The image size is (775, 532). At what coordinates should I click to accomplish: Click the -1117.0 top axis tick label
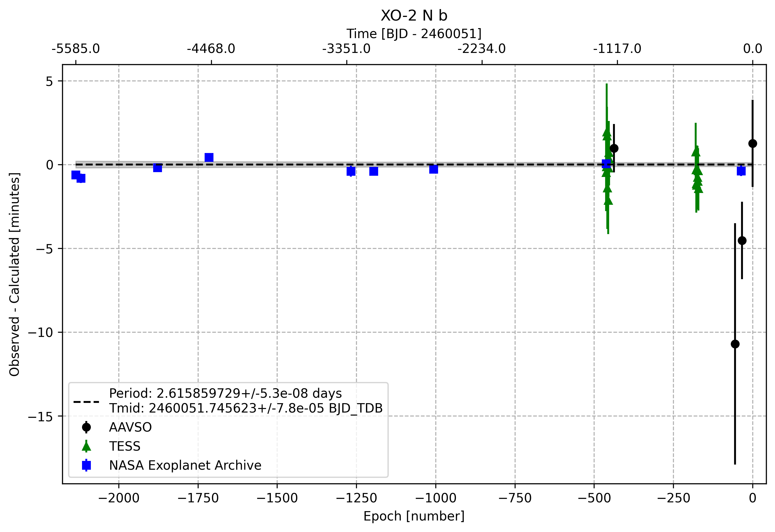tap(617, 49)
